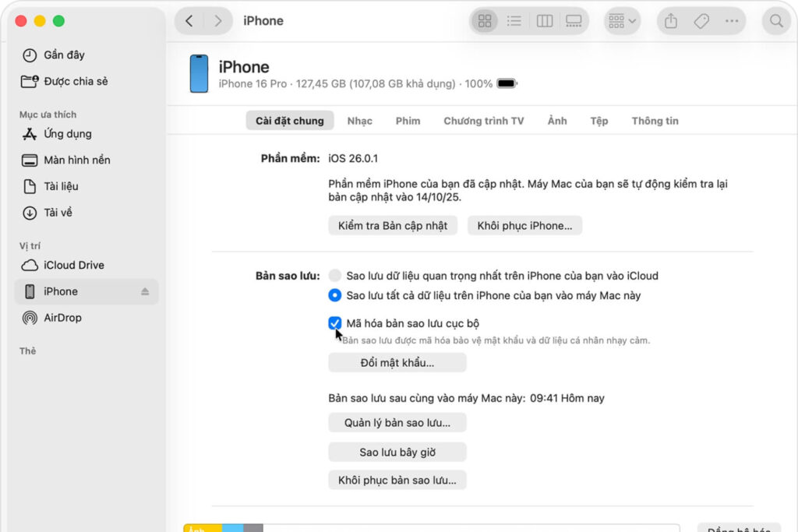The image size is (798, 532).
Task: Select radio option Sao lưu dữ liệu quan trọng nhất vào iCloud
Action: 335,275
